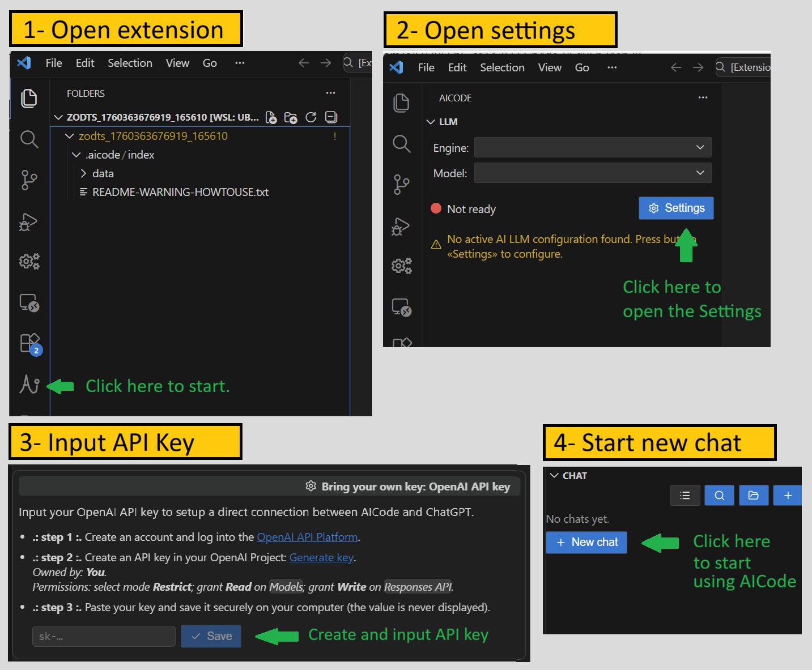Collapse all folders icon in step 1 panel
Image resolution: width=812 pixels, height=670 pixels.
pos(331,117)
